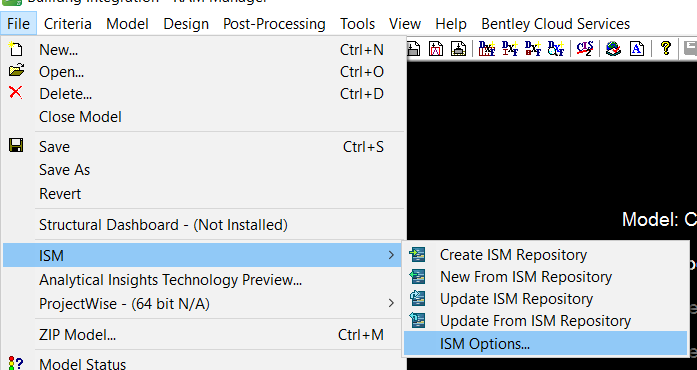Click the DXF icon with small red square
697x370 pixels.
[533, 48]
